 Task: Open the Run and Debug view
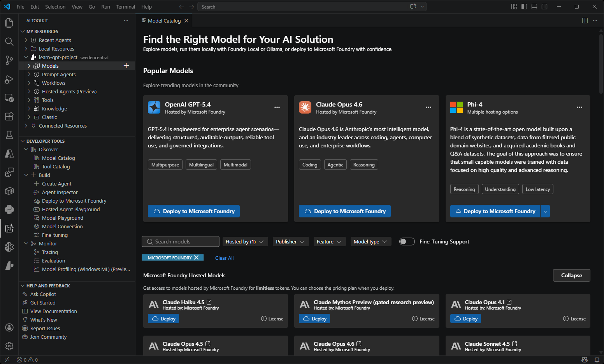pyautogui.click(x=9, y=79)
